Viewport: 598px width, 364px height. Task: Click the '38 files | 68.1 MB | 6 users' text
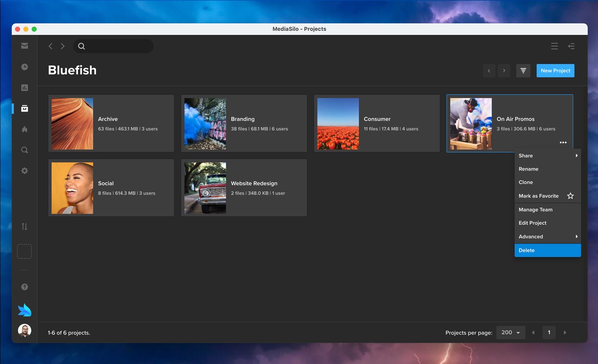(x=259, y=129)
